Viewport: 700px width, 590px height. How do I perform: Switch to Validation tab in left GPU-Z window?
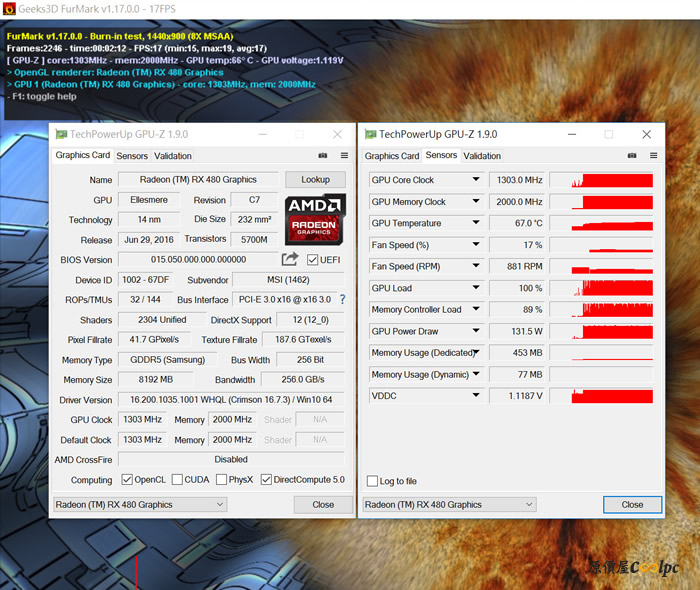(173, 156)
